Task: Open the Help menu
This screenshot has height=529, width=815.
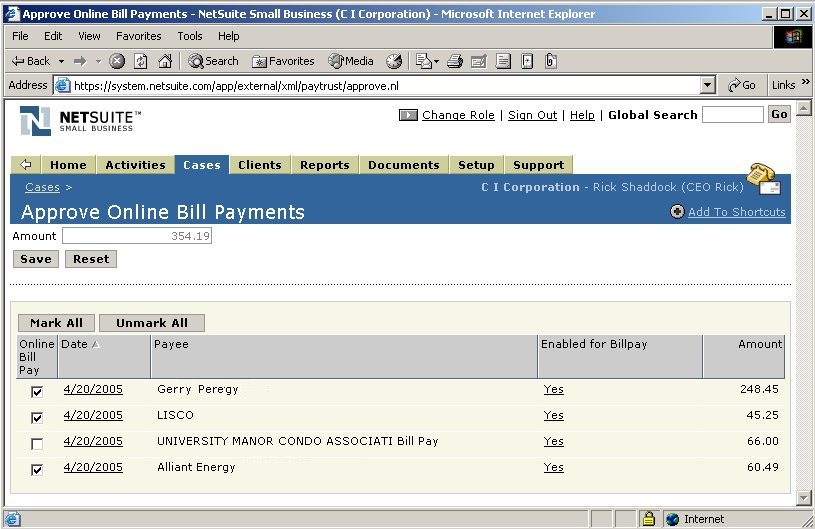Action: click(x=229, y=36)
